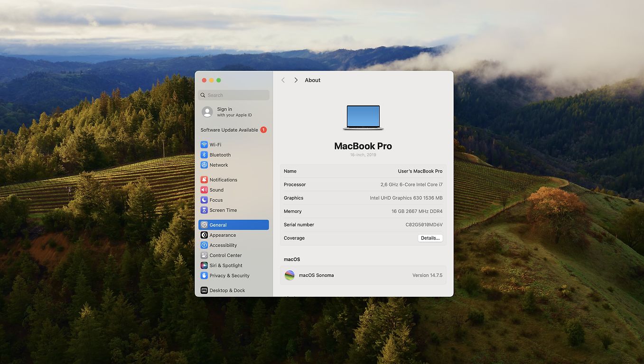Click the Desktop & Dock icon
This screenshot has width=644, height=364.
coord(204,290)
